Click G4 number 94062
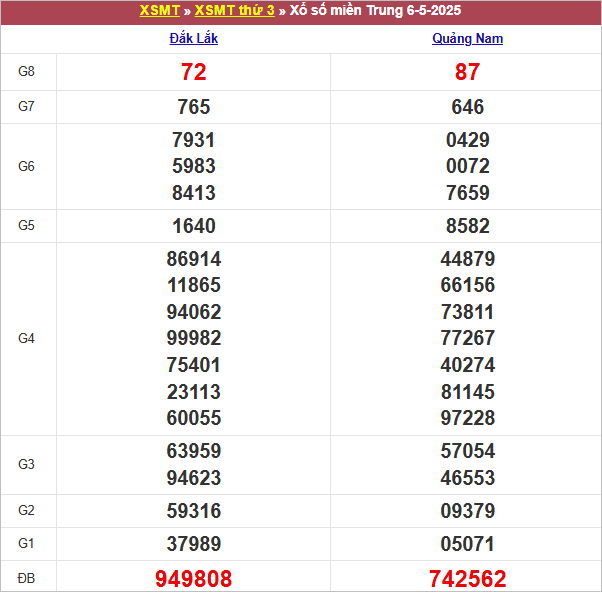The width and height of the screenshot is (602, 592). pos(194,312)
